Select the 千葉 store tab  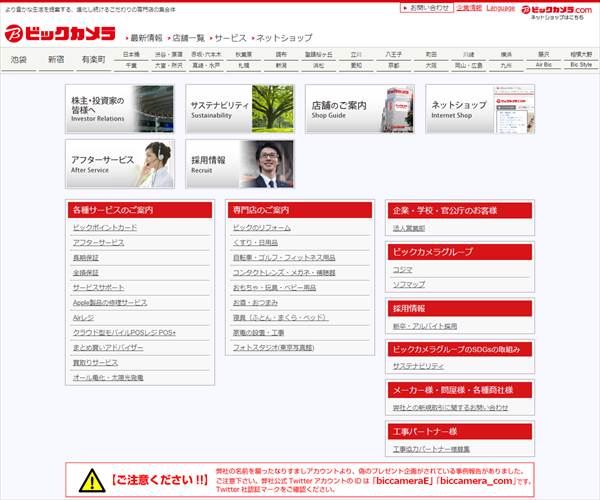click(x=131, y=65)
